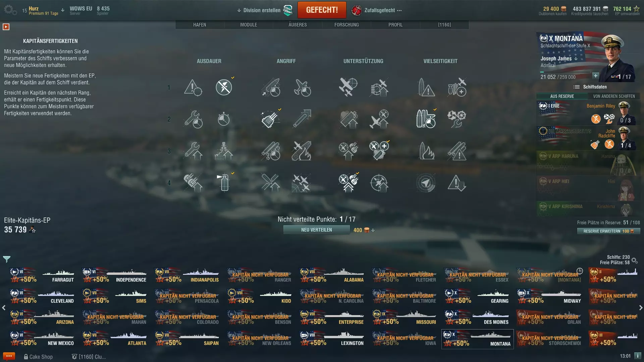
Task: Expand the Joseph James commander dropdown
Action: [x=576, y=59]
